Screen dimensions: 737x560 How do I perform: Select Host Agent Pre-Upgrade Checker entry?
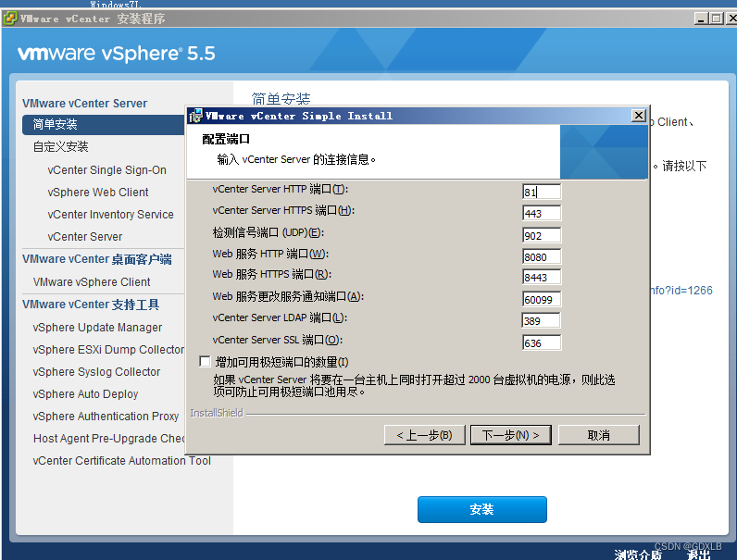point(108,439)
